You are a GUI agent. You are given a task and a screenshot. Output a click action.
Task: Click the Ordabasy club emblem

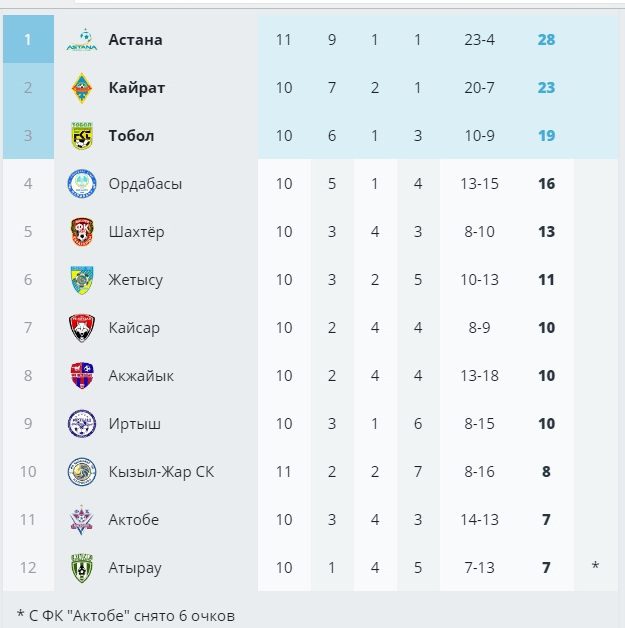click(x=82, y=184)
